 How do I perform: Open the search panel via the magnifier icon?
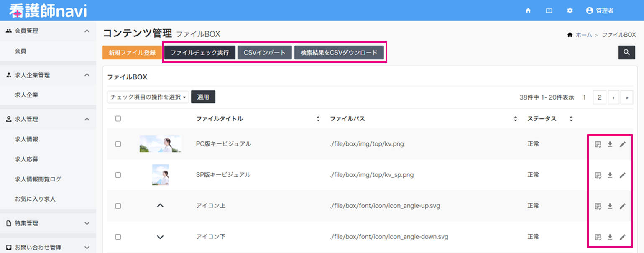pyautogui.click(x=626, y=52)
